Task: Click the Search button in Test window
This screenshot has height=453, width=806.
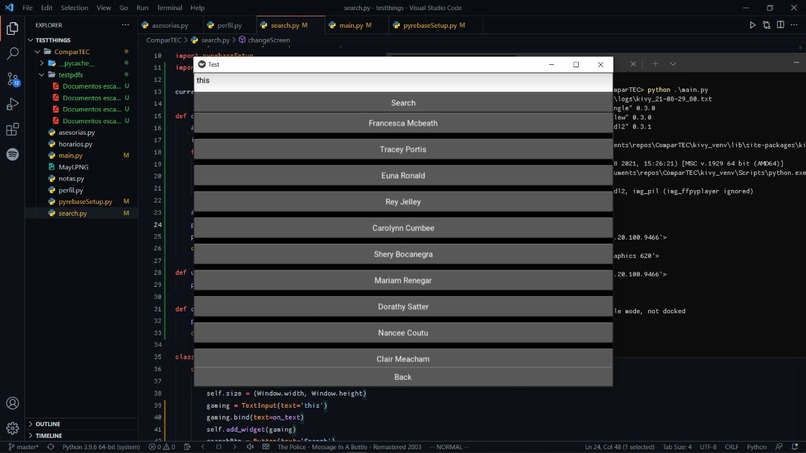Action: 403,103
